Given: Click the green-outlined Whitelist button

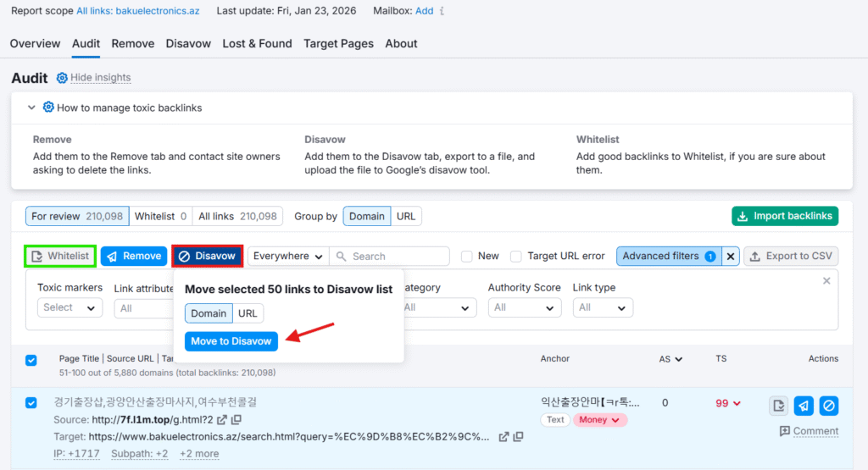Looking at the screenshot, I should (x=60, y=256).
